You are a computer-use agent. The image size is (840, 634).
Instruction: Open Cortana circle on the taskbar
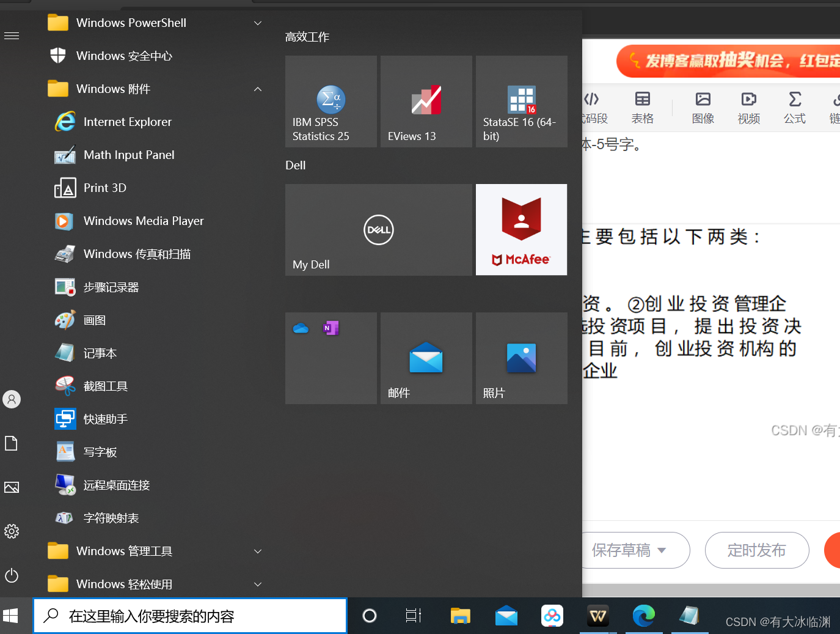370,616
